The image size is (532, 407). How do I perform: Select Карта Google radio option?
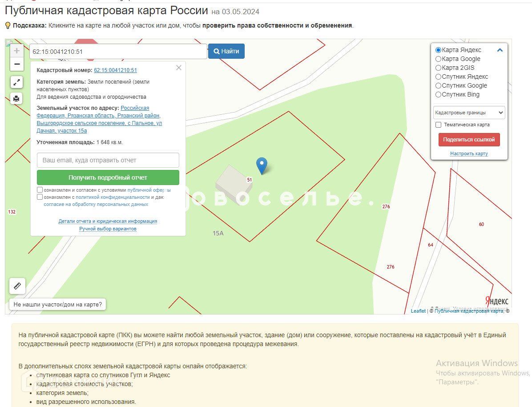(x=438, y=59)
